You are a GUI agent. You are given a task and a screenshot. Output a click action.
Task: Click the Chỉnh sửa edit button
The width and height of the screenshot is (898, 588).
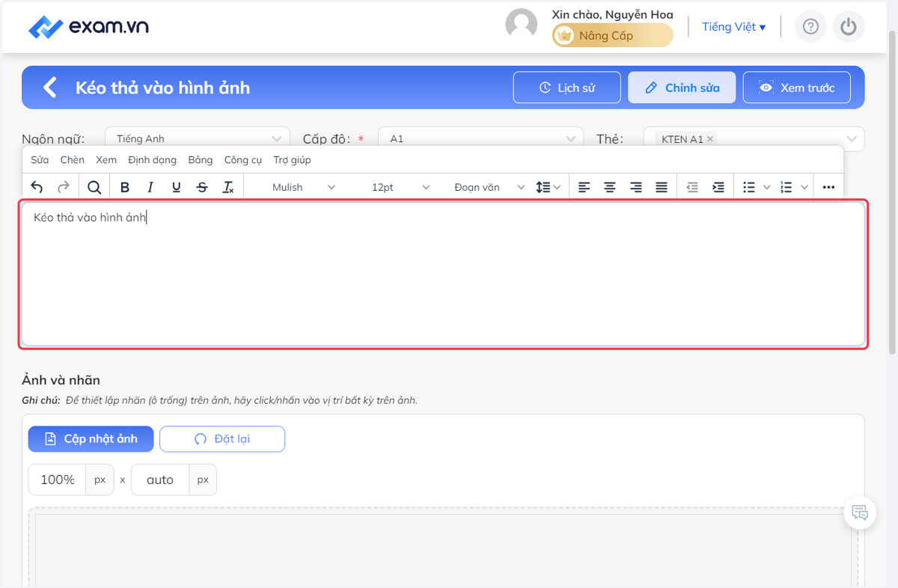point(682,88)
